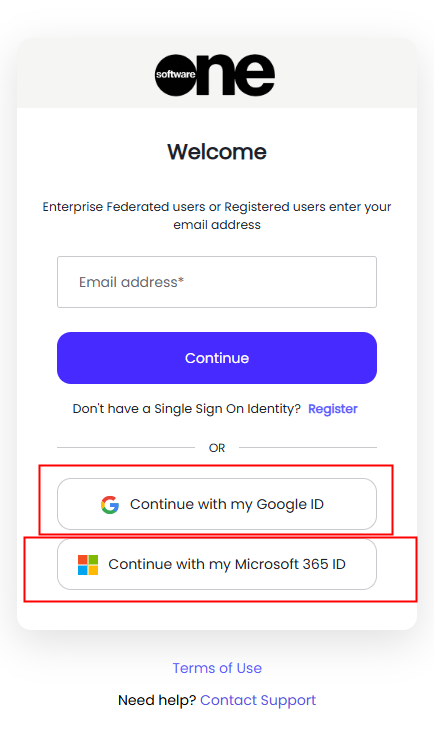Viewport: 434px width, 732px height.
Task: Click the Welcome heading
Action: point(217,152)
